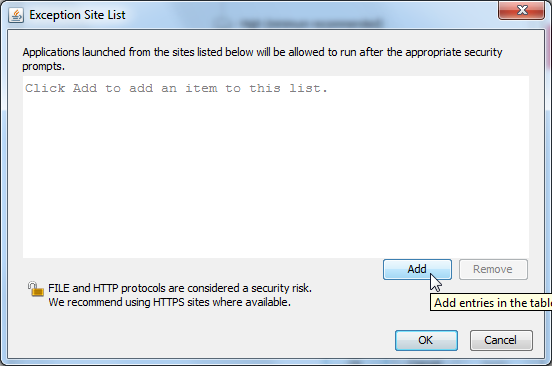
Task: Click inside the empty exception site list
Action: (x=276, y=167)
